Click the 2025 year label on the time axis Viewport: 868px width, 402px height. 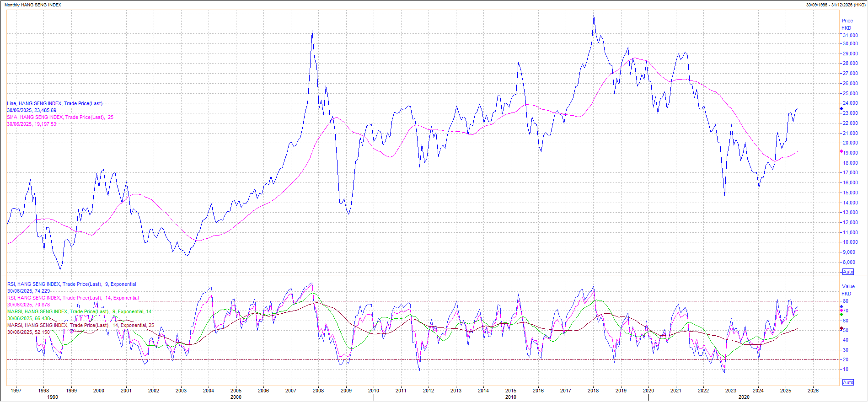(786, 391)
